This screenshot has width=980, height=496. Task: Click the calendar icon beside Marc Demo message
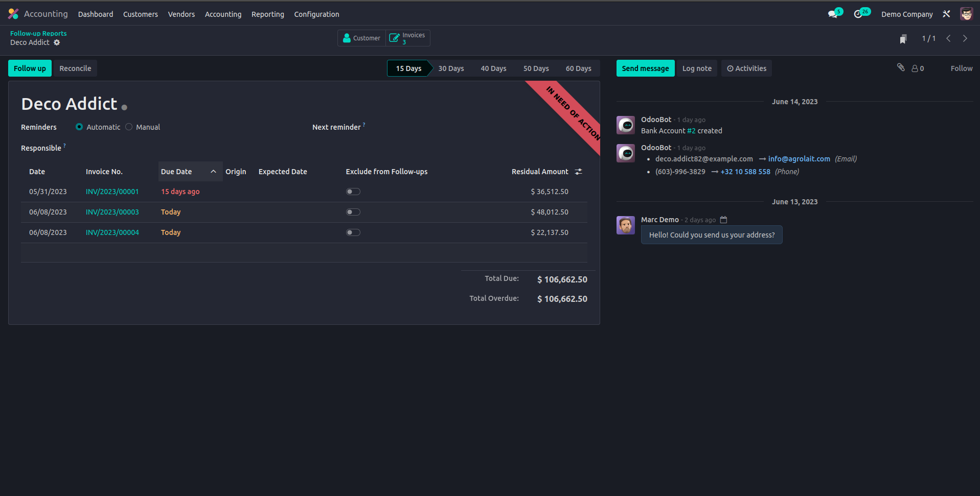(723, 220)
